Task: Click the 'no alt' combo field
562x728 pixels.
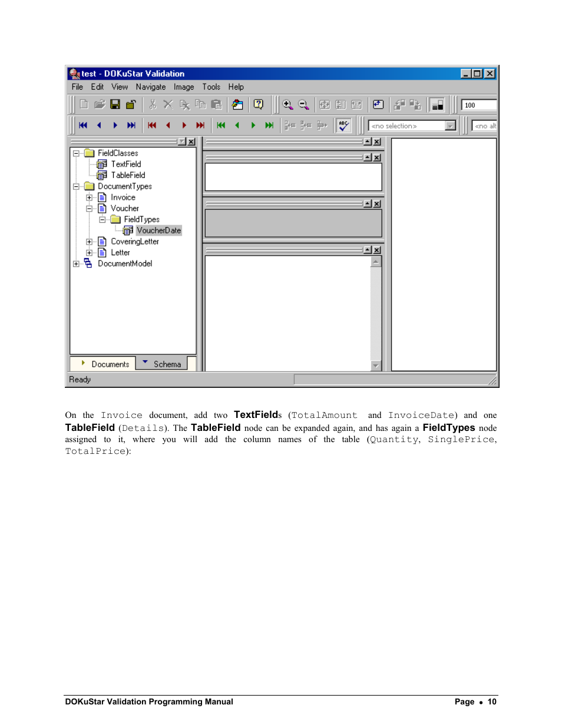Action: point(485,126)
